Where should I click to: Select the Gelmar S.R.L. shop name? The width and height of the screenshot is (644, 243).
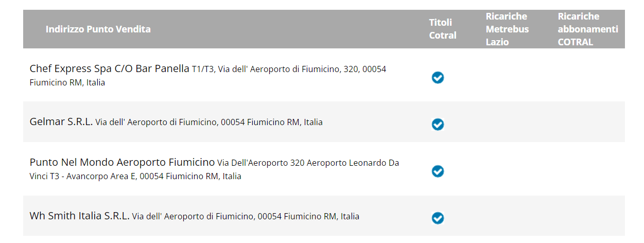pos(61,122)
